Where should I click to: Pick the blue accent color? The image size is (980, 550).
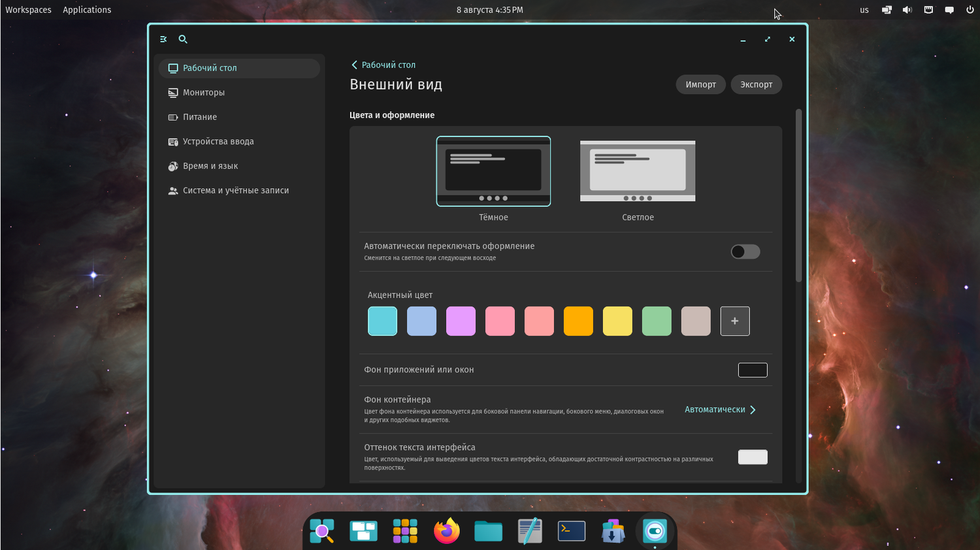tap(421, 321)
